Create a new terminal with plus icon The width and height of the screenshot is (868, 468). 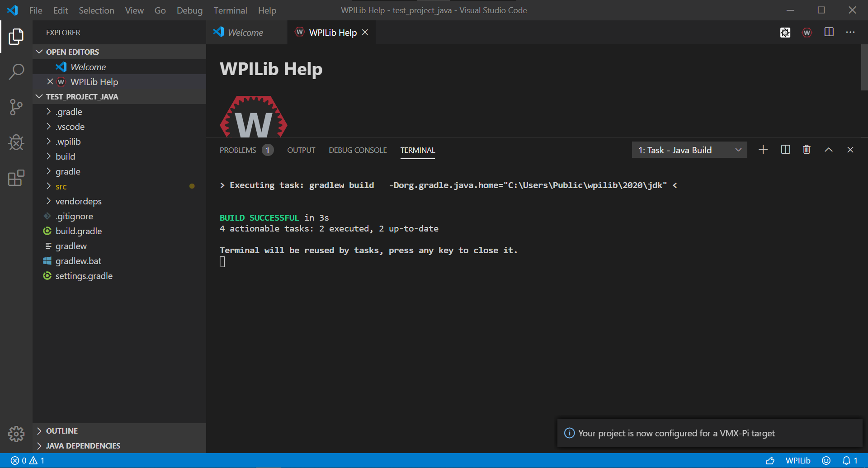[x=763, y=150]
